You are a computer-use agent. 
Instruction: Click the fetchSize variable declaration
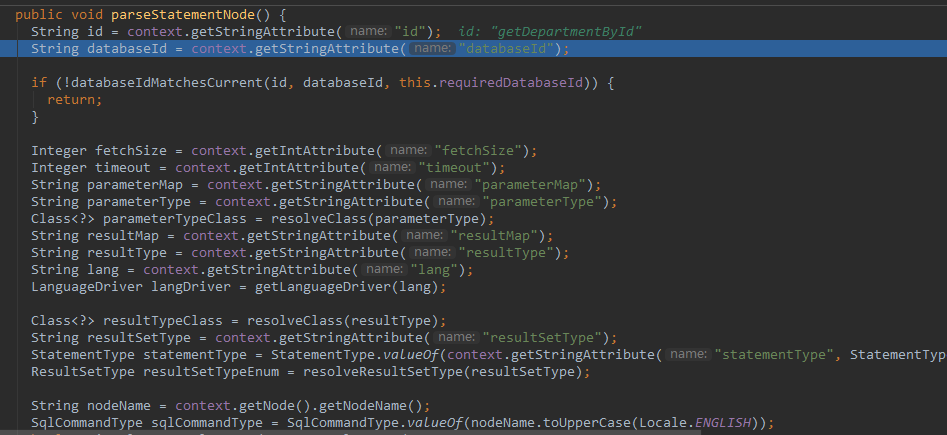coord(131,150)
